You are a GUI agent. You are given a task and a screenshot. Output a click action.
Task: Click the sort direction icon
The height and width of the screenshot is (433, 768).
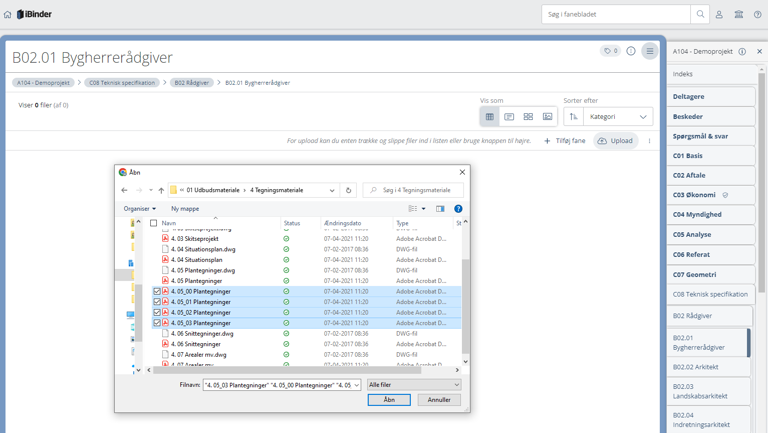(x=574, y=117)
